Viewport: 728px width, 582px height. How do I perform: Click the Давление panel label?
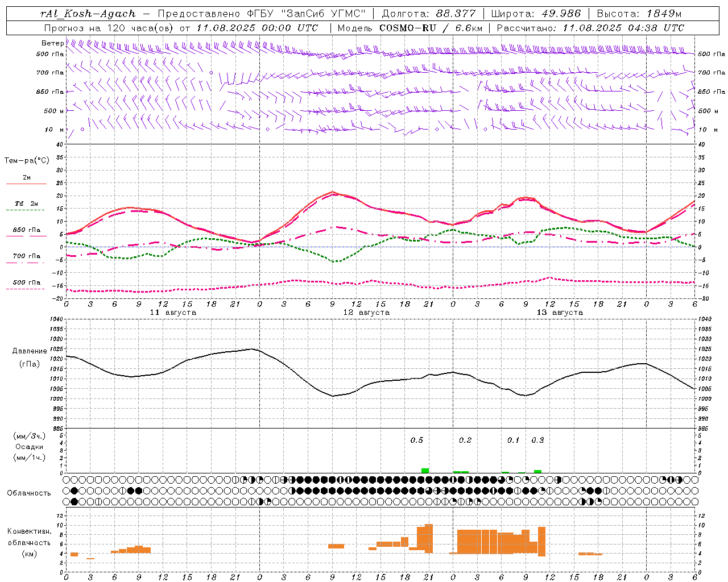point(30,351)
